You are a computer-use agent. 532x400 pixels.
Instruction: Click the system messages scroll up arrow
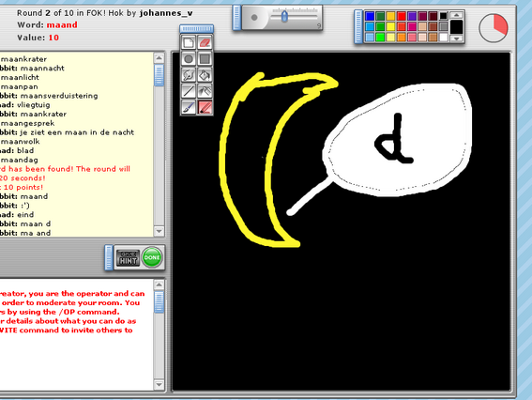click(159, 285)
